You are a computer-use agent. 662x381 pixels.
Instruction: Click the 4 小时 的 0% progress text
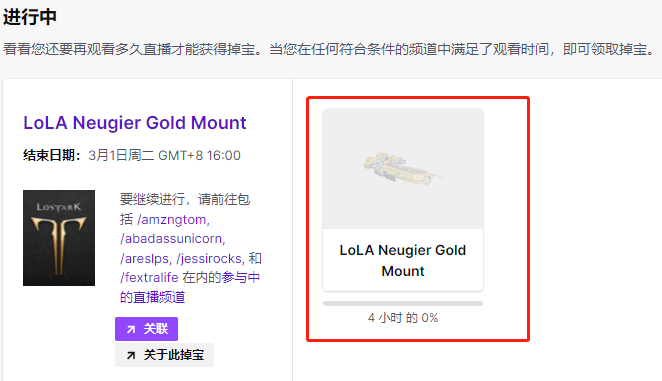click(403, 318)
